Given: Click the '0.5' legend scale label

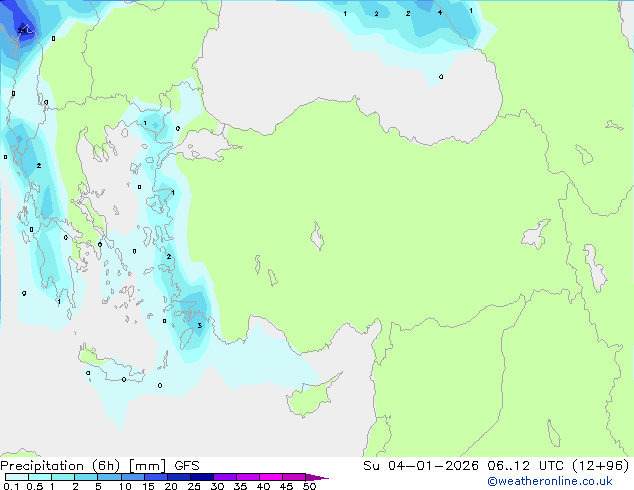Looking at the screenshot, I should tap(35, 486).
